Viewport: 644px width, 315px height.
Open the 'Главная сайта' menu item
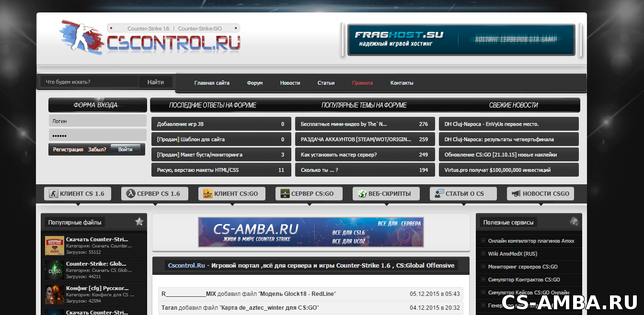click(x=212, y=83)
